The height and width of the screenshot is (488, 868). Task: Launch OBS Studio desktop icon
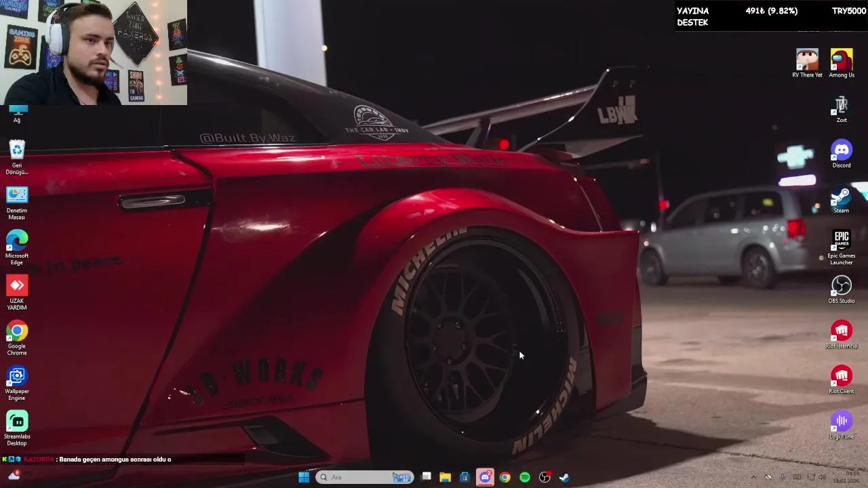click(x=842, y=289)
